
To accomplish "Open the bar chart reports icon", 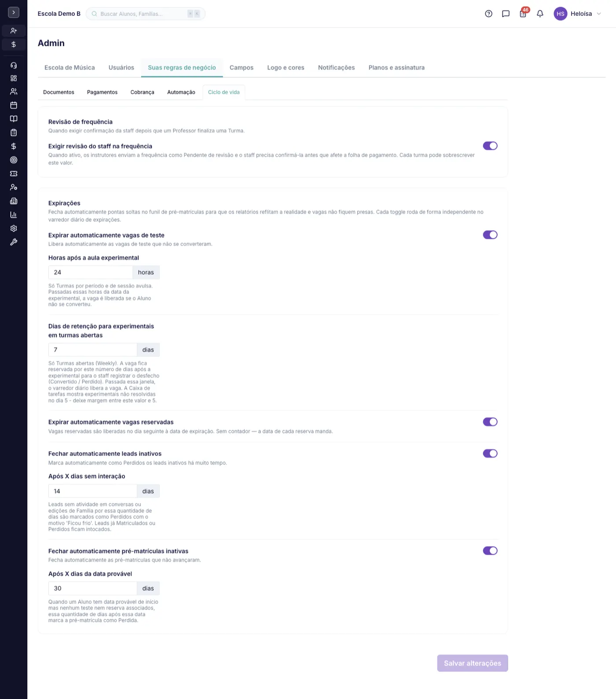I will 14,215.
